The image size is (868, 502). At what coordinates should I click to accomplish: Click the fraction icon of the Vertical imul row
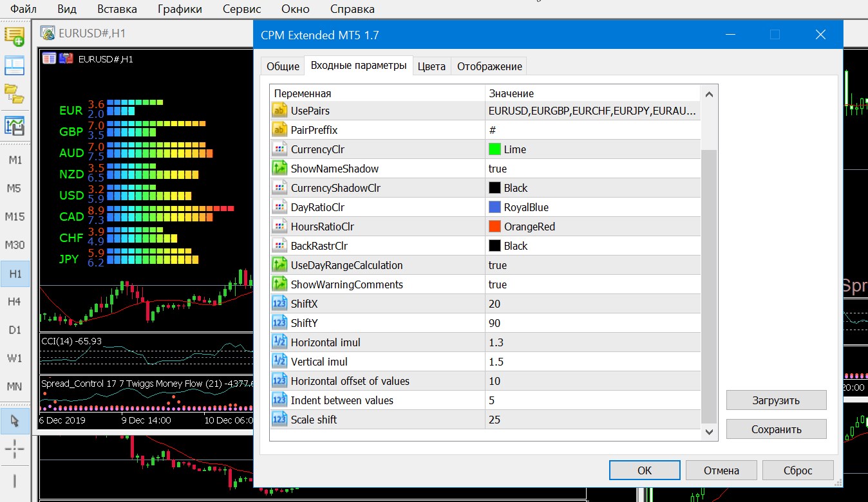click(279, 362)
